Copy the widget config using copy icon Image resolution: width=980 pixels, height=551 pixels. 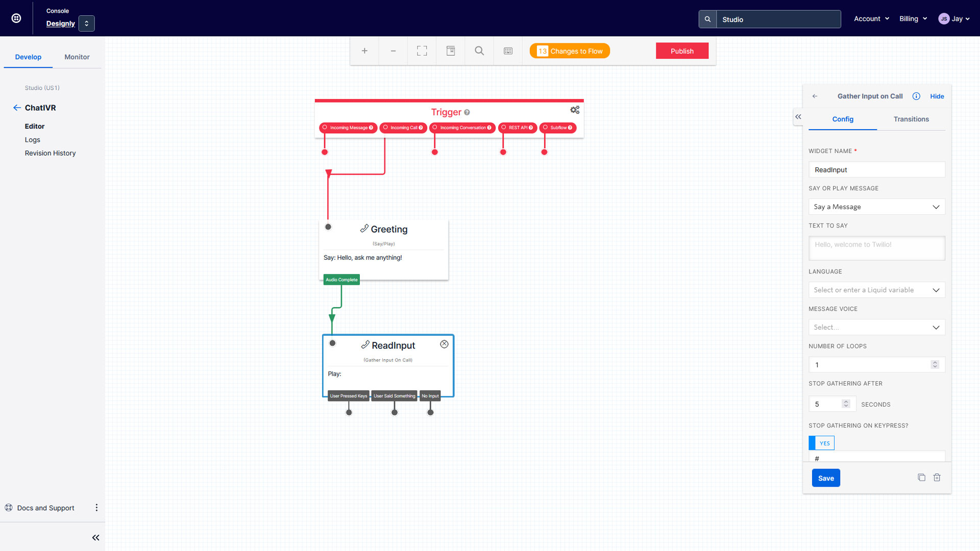921,477
